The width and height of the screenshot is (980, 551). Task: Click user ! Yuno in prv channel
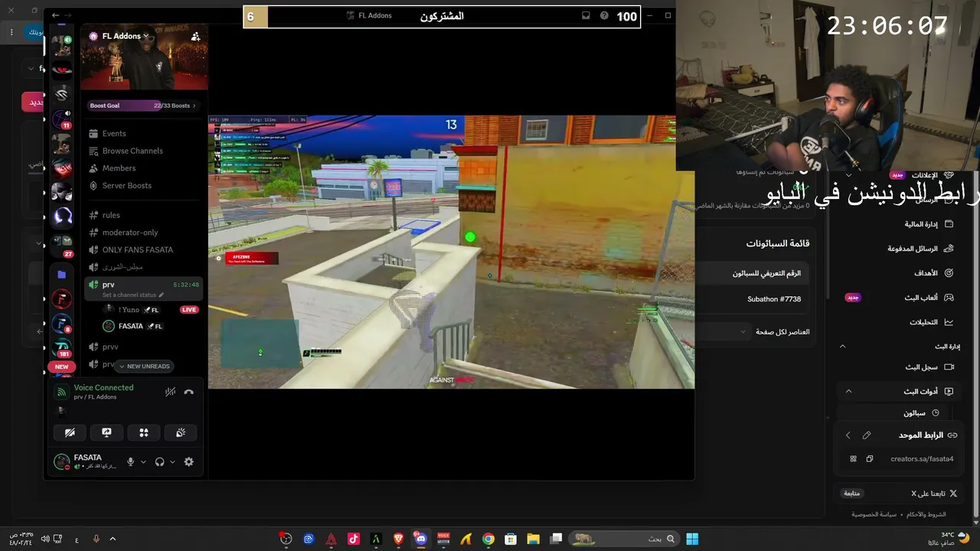(x=130, y=310)
